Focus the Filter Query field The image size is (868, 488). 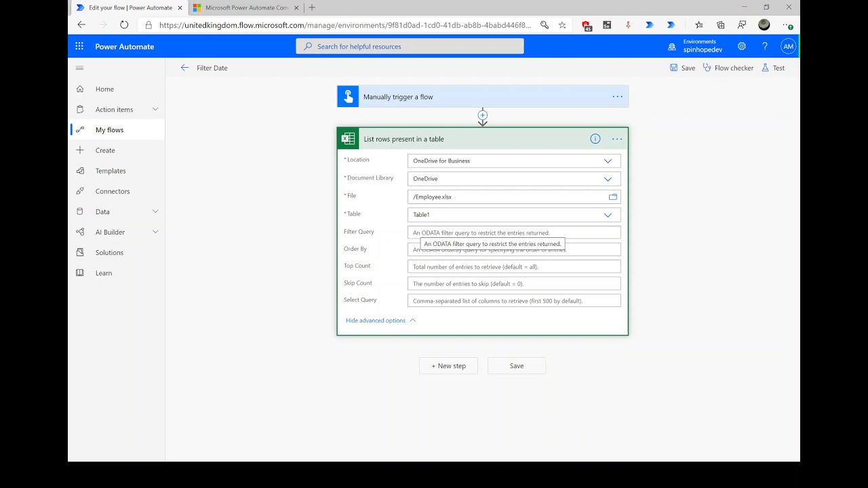click(514, 232)
